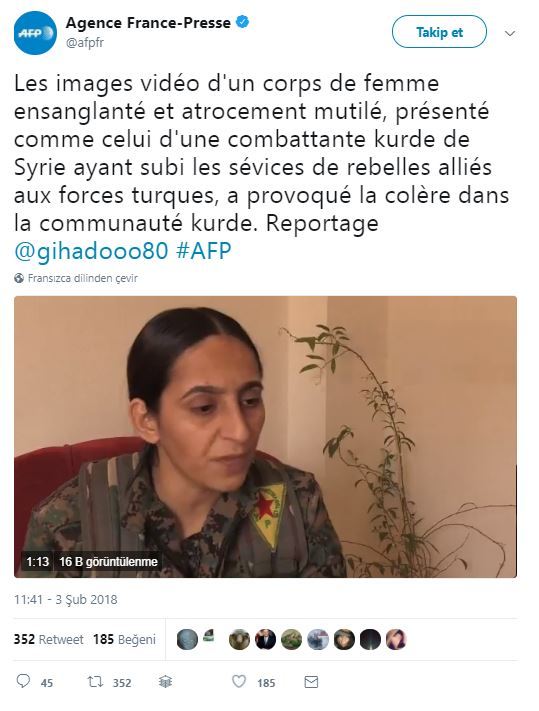Screen dimensions: 539x711
Task: Open the reply speech bubble icon
Action: [x=23, y=682]
